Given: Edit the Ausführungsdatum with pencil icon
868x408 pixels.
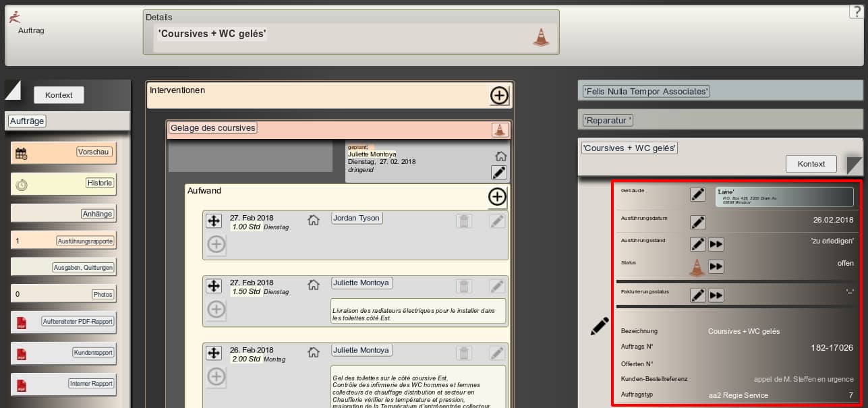Looking at the screenshot, I should [x=697, y=223].
